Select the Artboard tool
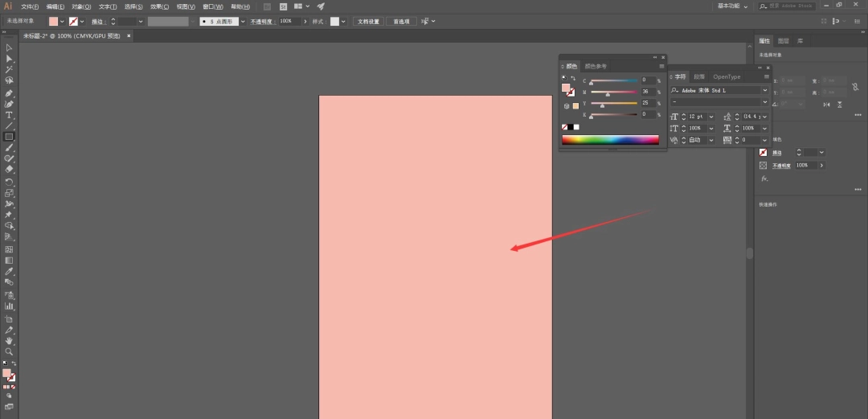 tap(9, 319)
